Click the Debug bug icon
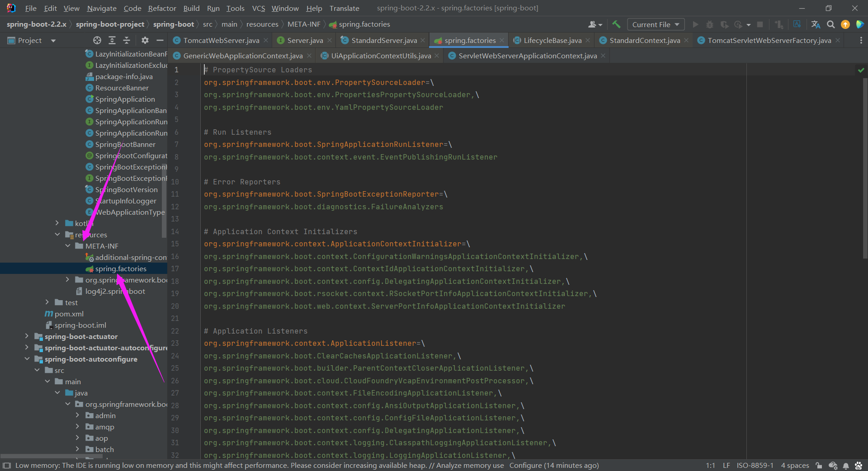 tap(710, 24)
